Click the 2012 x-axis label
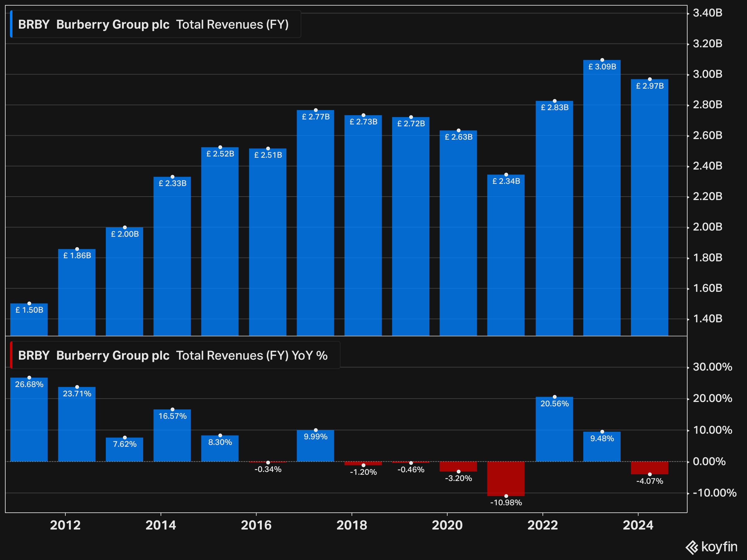Screen dimensions: 747x560 click(65, 525)
